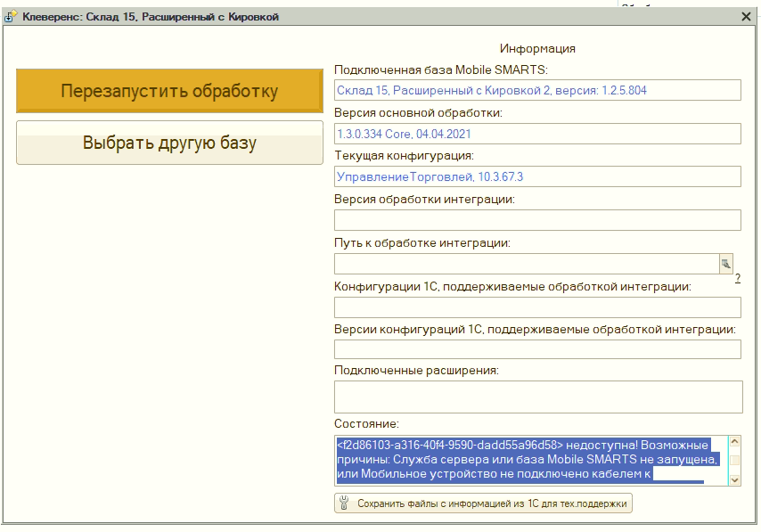Viewport: 761px width, 532px height.
Task: Save 1C info files for tech support
Action: pyautogui.click(x=483, y=503)
